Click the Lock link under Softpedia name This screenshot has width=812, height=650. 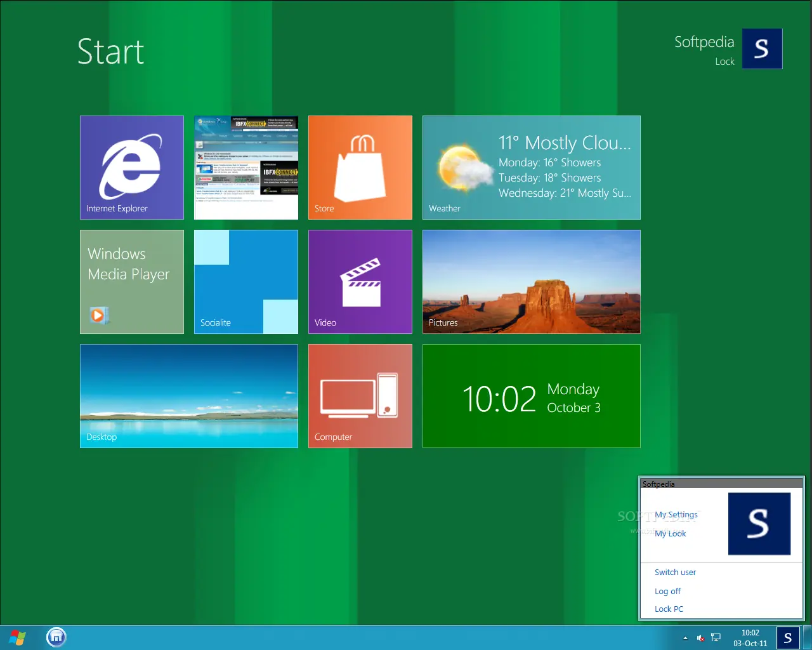coord(724,62)
